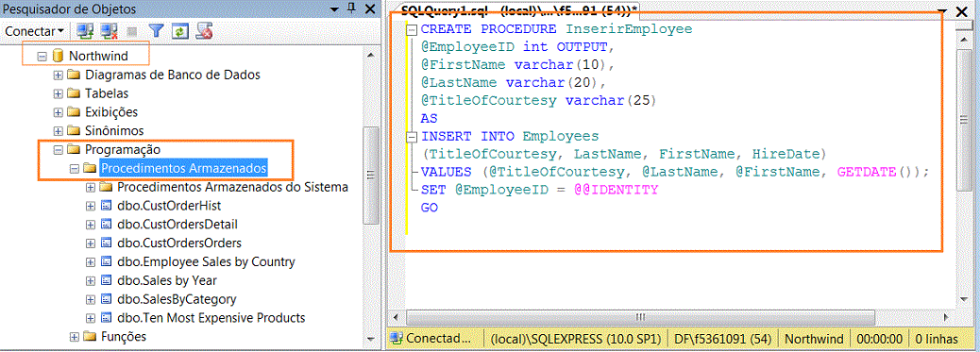Select Procedimentos Armazenados do Sistema node
This screenshot has width=980, height=352.
(232, 186)
